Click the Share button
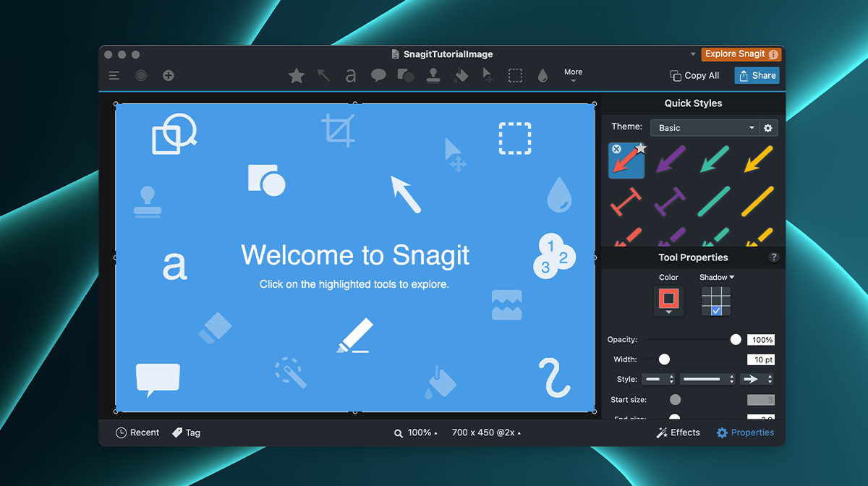Image resolution: width=868 pixels, height=486 pixels. (x=757, y=75)
